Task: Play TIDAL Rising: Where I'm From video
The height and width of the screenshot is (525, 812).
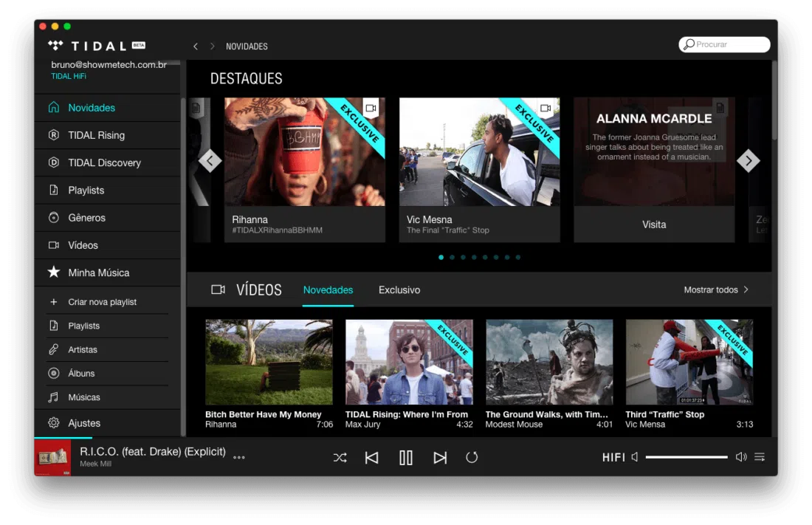Action: 409,362
